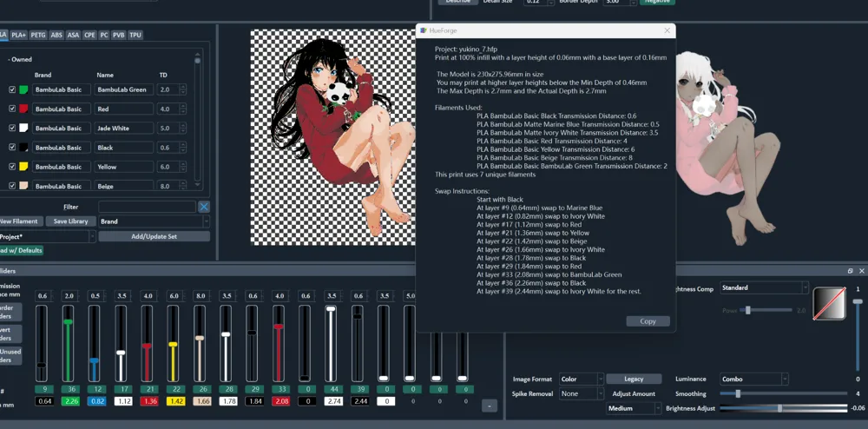Open the Image Format Color dropdown
This screenshot has width=868, height=429.
point(582,379)
